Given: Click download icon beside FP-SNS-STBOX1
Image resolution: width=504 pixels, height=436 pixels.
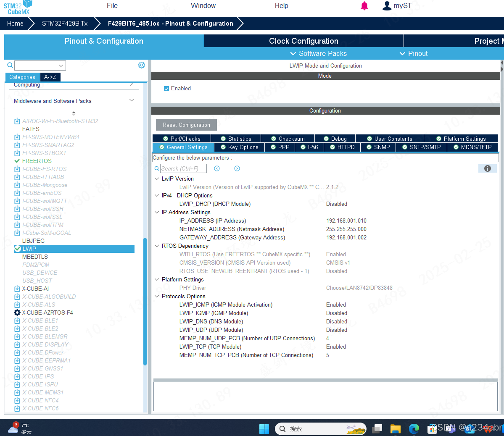Looking at the screenshot, I should [x=17, y=153].
